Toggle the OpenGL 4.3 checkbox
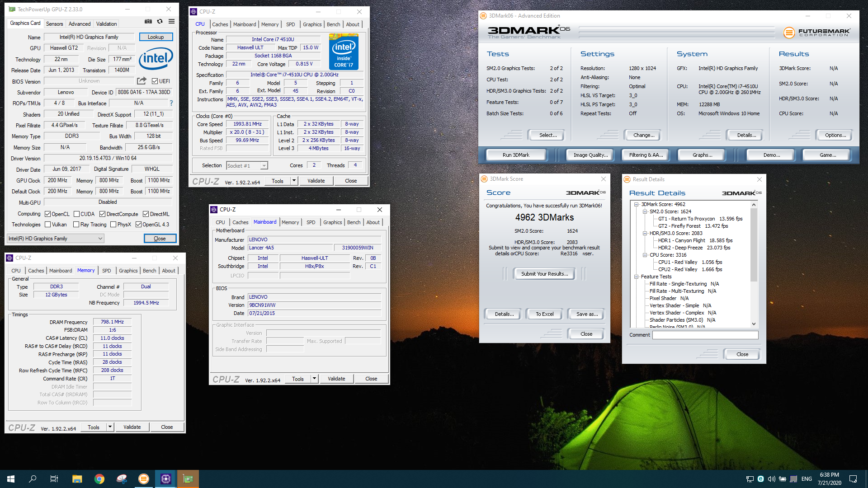 (138, 225)
